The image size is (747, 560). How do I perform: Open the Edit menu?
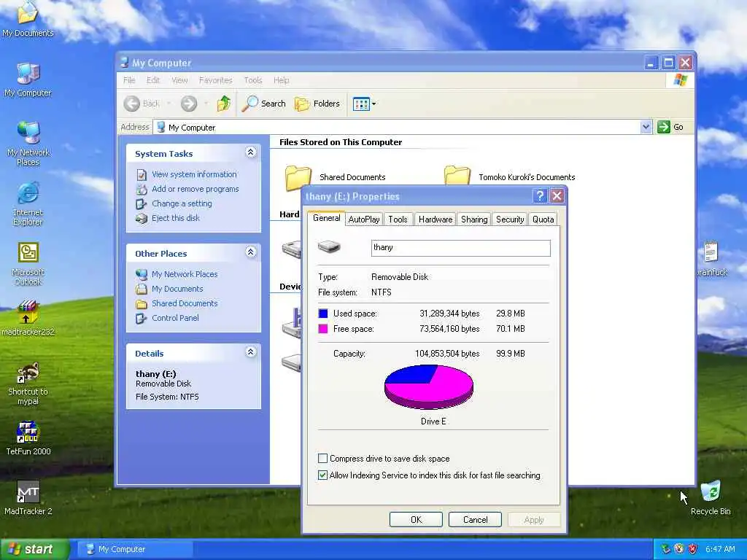click(x=153, y=80)
